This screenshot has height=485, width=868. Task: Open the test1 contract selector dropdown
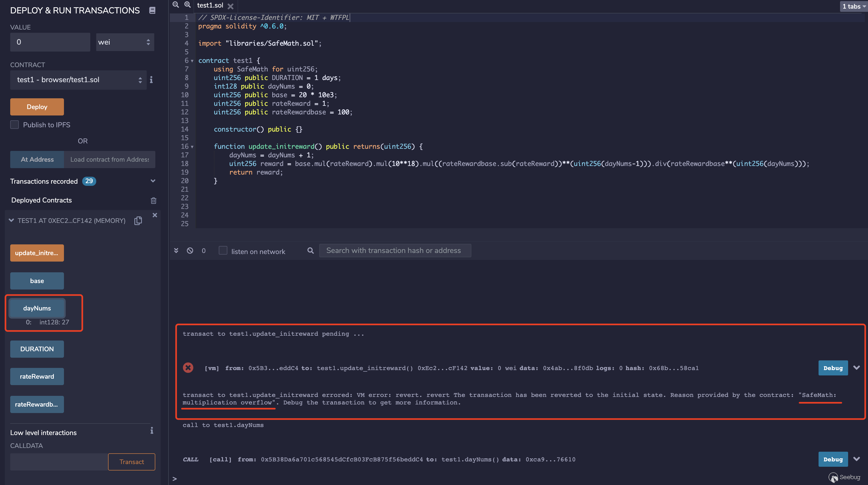pos(78,80)
